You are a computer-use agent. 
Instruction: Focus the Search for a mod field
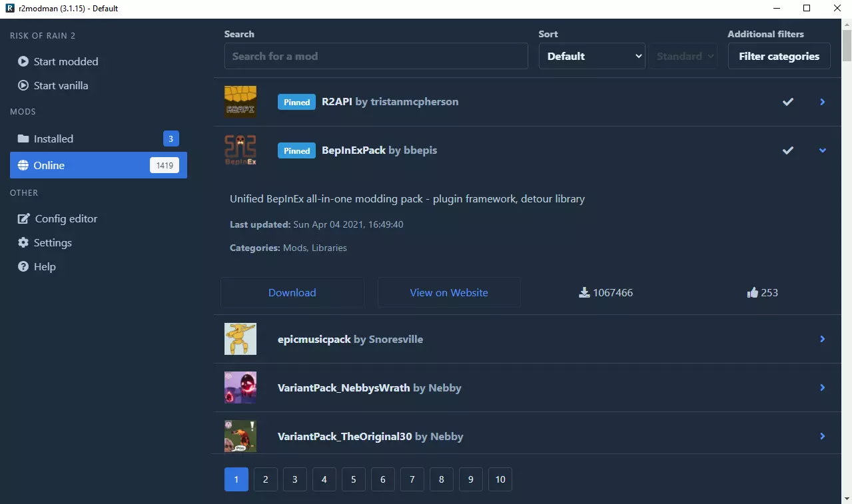tap(376, 56)
